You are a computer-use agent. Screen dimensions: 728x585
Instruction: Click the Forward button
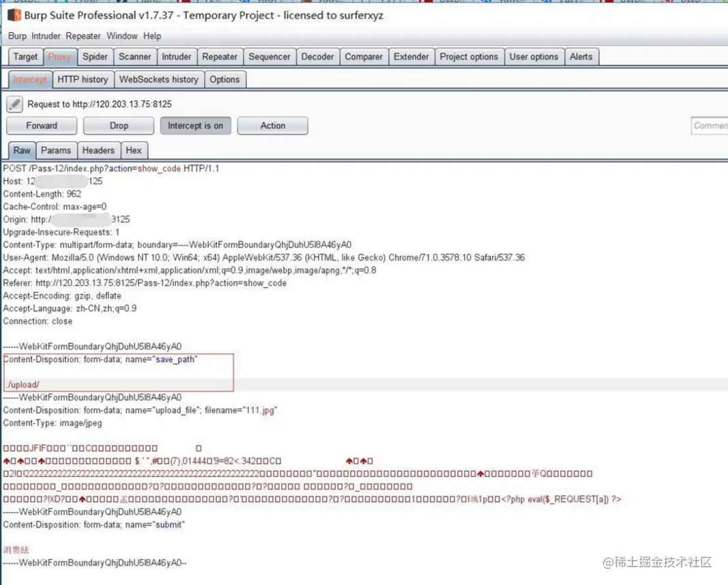click(x=42, y=125)
